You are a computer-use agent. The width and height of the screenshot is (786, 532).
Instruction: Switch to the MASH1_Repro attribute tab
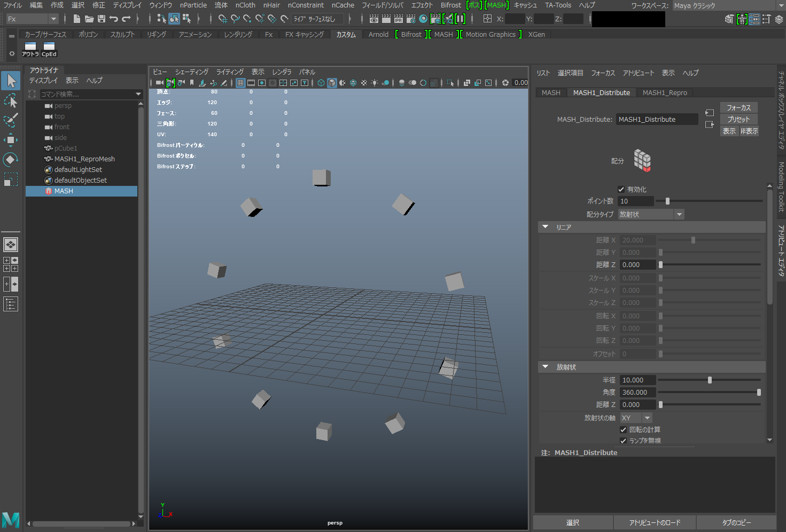tap(665, 92)
